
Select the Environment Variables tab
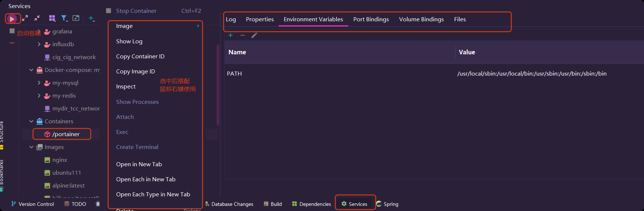click(313, 19)
